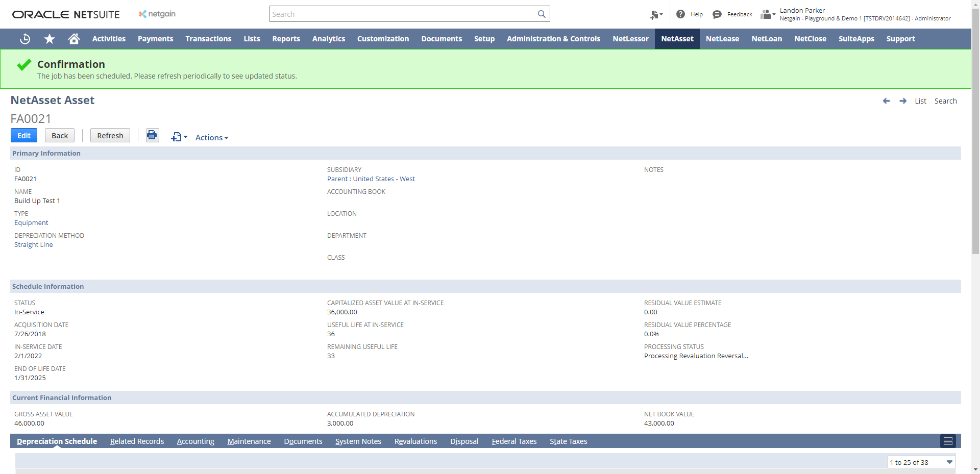Toggle subtab layout view icon

pos(948,441)
